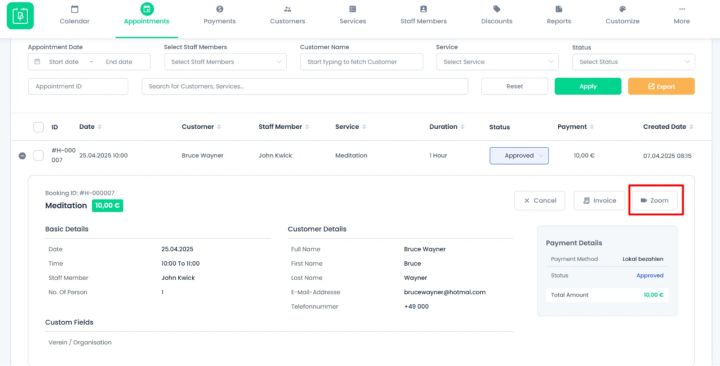Click the green app logo icon
This screenshot has height=366, width=720.
20,16
